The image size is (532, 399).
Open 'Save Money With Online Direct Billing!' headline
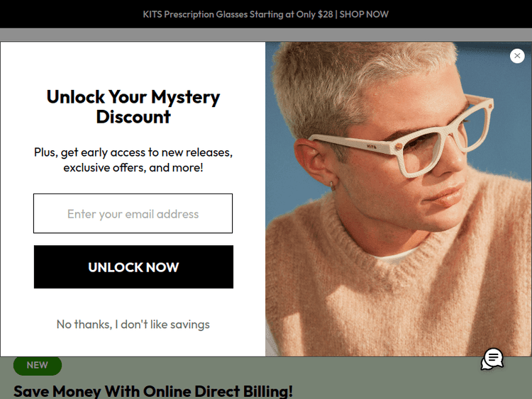pyautogui.click(x=153, y=391)
